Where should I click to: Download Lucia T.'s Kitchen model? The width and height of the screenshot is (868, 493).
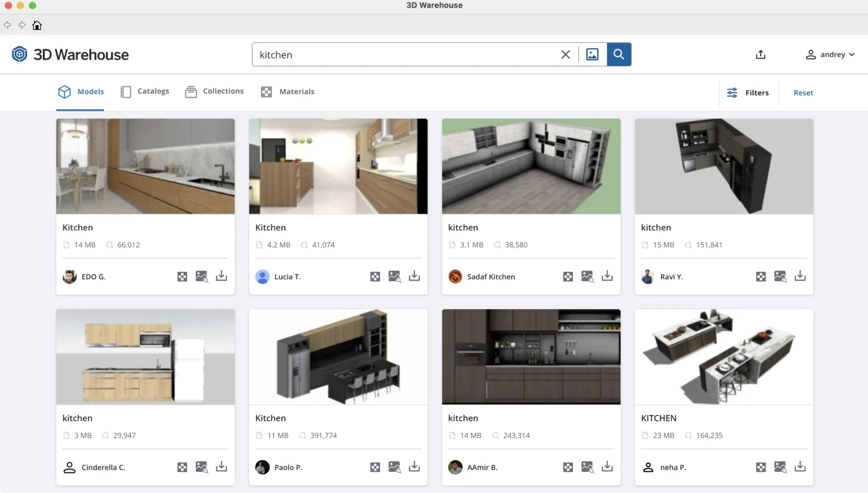click(414, 276)
